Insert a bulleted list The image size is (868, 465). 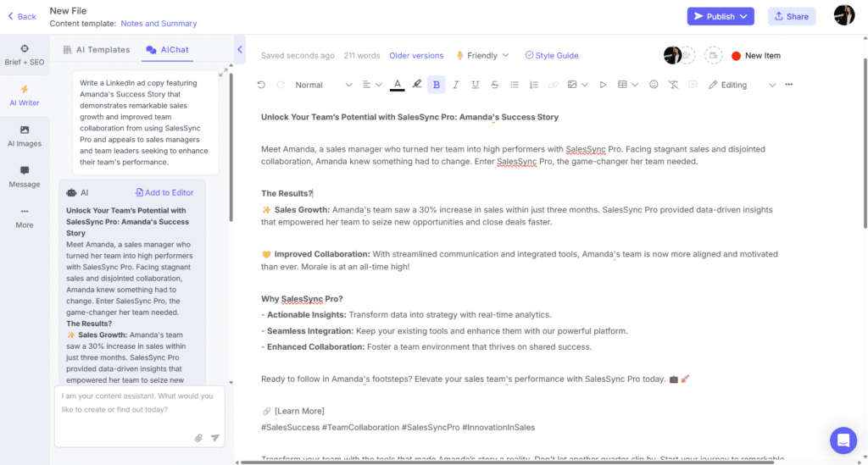[515, 85]
